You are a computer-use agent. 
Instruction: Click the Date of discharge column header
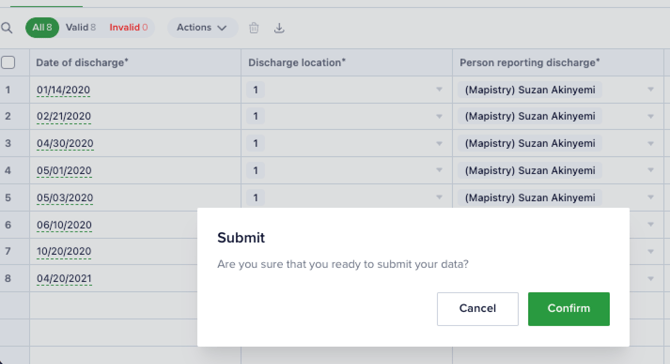click(135, 62)
